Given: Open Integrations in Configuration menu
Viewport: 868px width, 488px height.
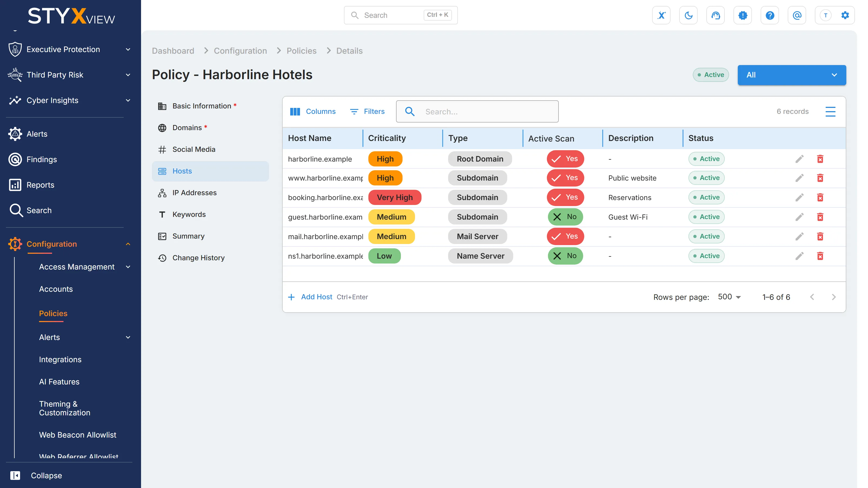Looking at the screenshot, I should [60, 359].
